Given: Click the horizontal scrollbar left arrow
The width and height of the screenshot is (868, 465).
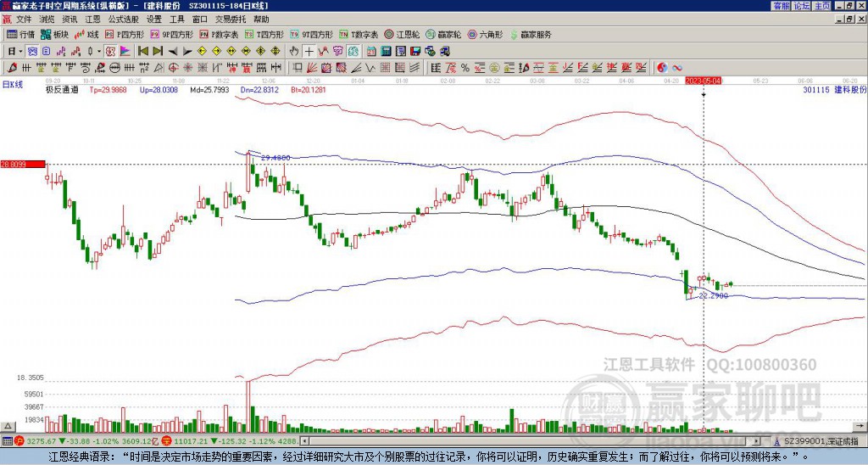Looking at the screenshot, I should tap(304, 441).
